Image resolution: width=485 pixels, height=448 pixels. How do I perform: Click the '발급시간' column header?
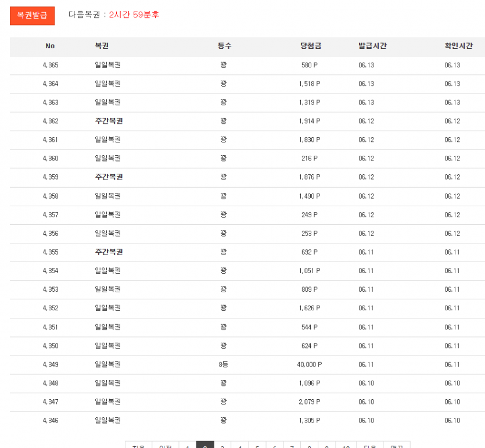pyautogui.click(x=372, y=46)
